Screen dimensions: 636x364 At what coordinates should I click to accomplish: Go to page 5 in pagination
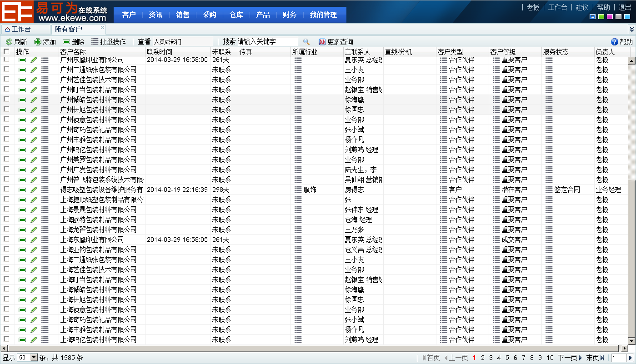click(x=507, y=358)
